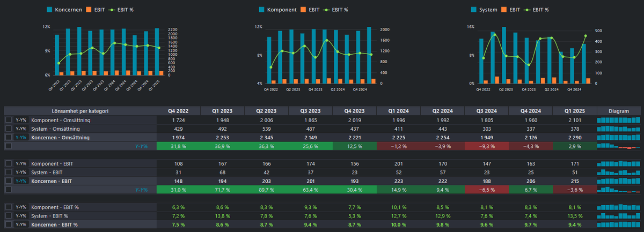This screenshot has width=644, height=232.
Task: Open sparkline for System - EBIT row
Action: coord(618,173)
